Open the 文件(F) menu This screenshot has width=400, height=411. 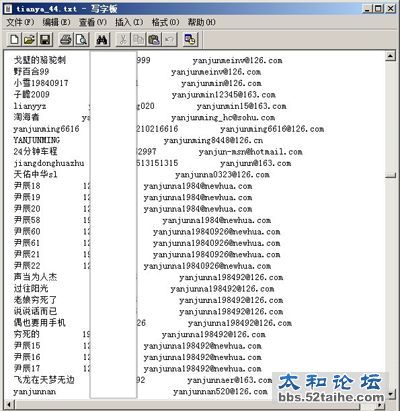click(x=20, y=22)
